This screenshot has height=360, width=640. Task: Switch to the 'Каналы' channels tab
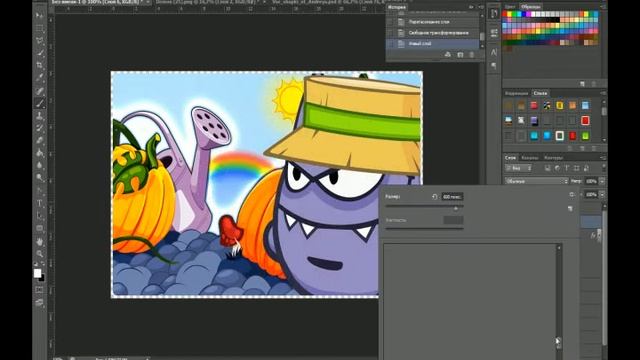click(x=530, y=158)
